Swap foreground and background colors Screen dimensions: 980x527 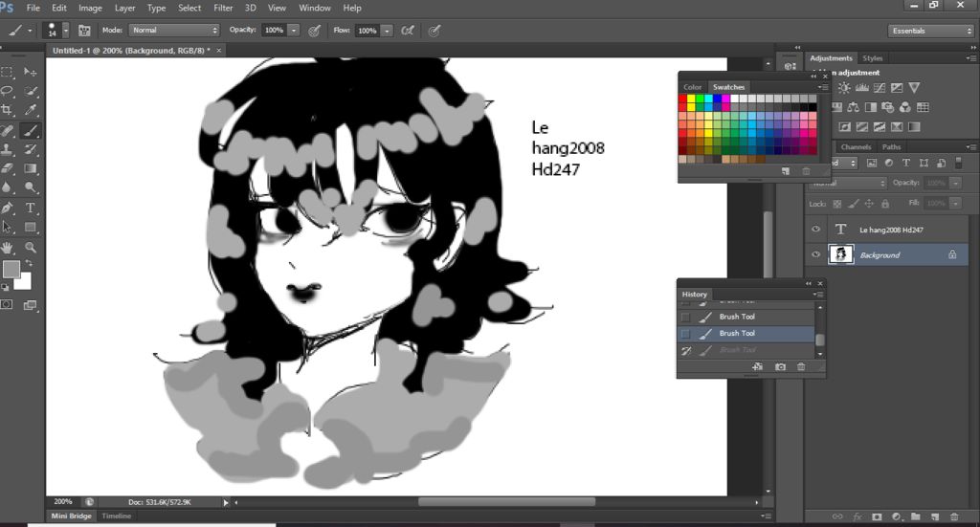point(28,264)
